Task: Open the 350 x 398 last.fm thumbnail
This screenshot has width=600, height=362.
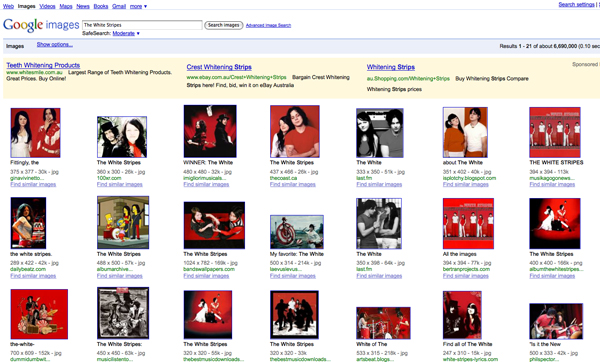Action: coord(379,223)
